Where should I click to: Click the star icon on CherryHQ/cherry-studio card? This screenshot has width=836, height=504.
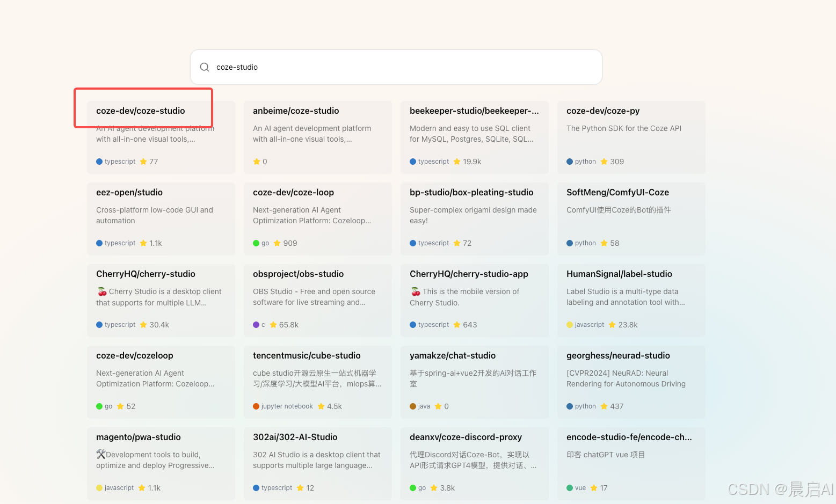143,325
